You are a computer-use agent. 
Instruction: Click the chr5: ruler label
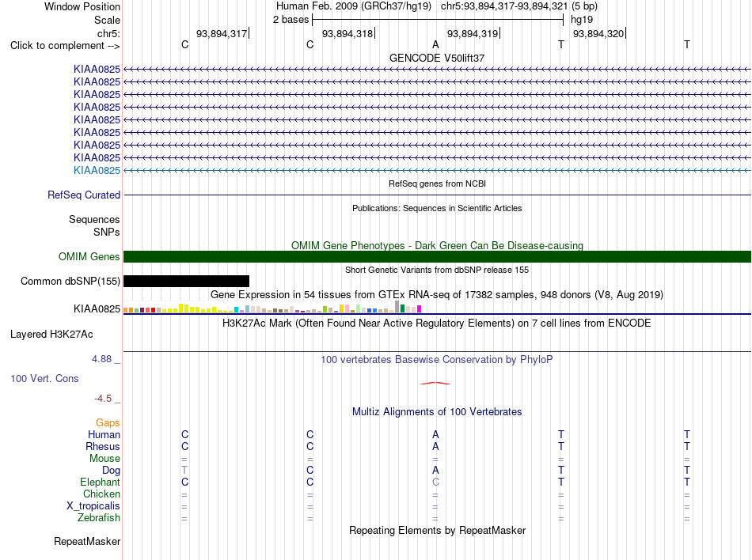tap(108, 33)
